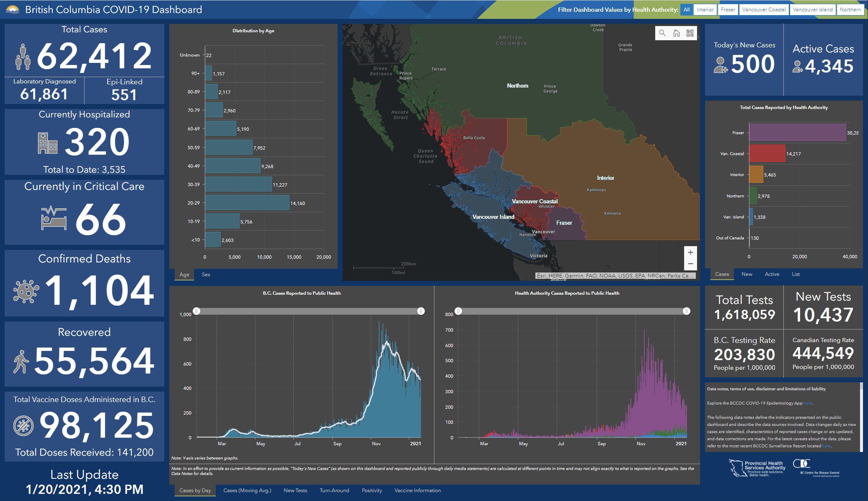Filter dashboard by Vancouver Island

tap(813, 10)
